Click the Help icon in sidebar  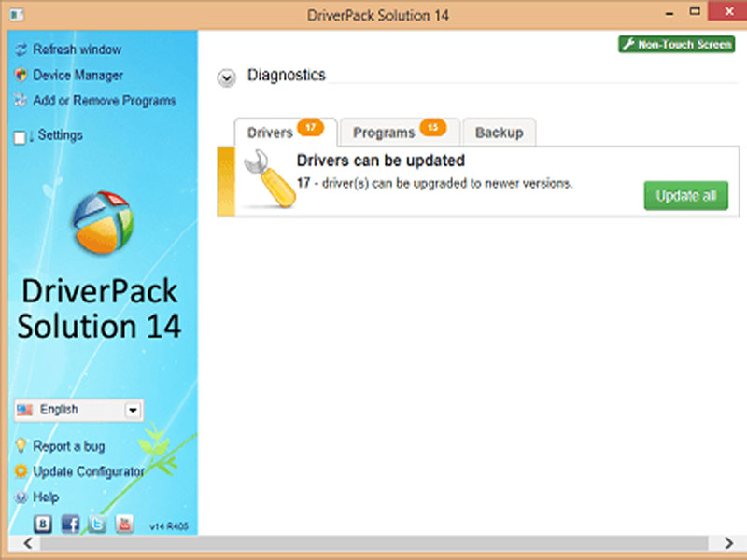(21, 497)
